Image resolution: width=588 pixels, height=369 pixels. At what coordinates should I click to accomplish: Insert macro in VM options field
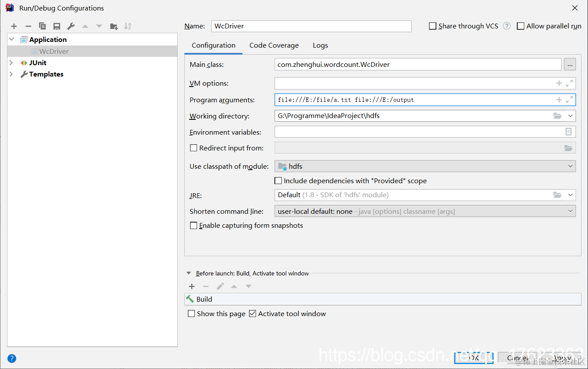(x=559, y=83)
